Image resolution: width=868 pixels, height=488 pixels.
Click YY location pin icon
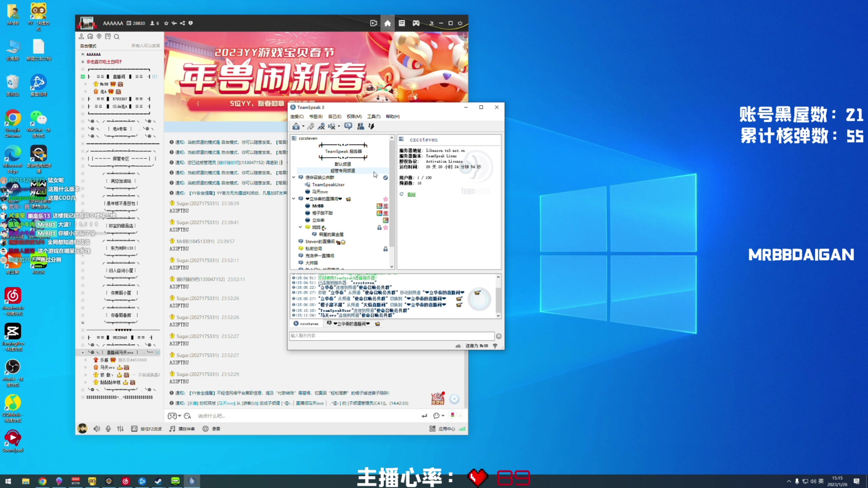tap(99, 36)
